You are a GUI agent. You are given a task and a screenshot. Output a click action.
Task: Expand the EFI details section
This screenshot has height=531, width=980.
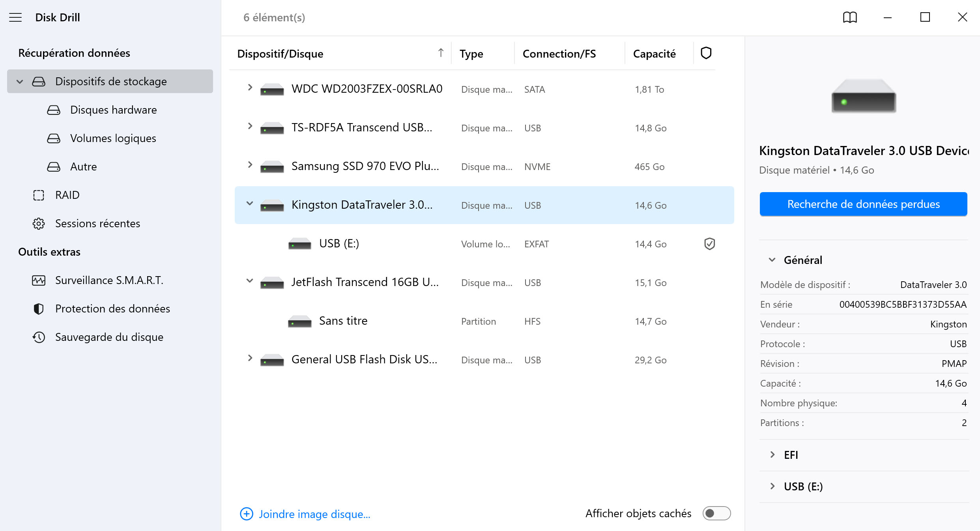772,455
